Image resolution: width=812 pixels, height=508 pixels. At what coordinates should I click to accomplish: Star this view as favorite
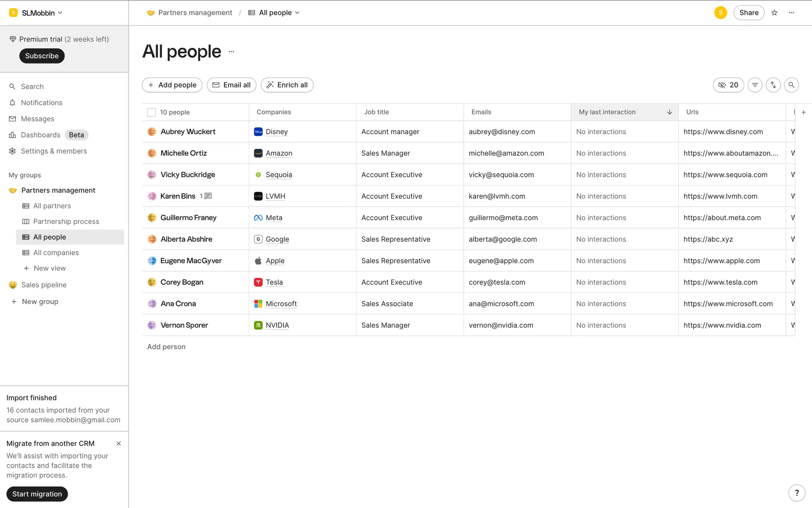(774, 13)
